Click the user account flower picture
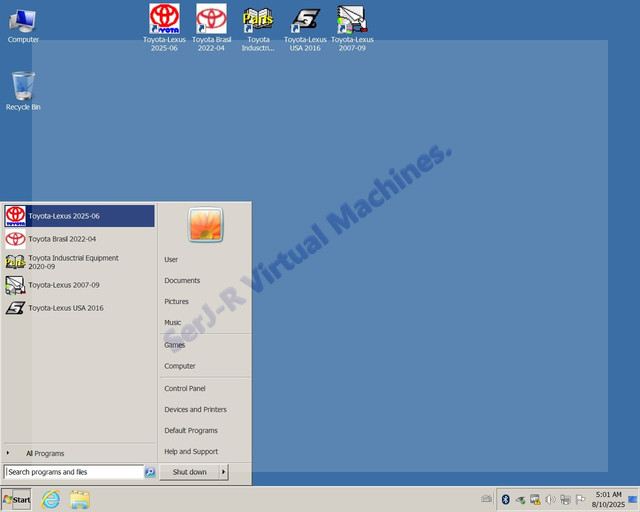Viewport: 640px width, 512px height. [x=205, y=225]
